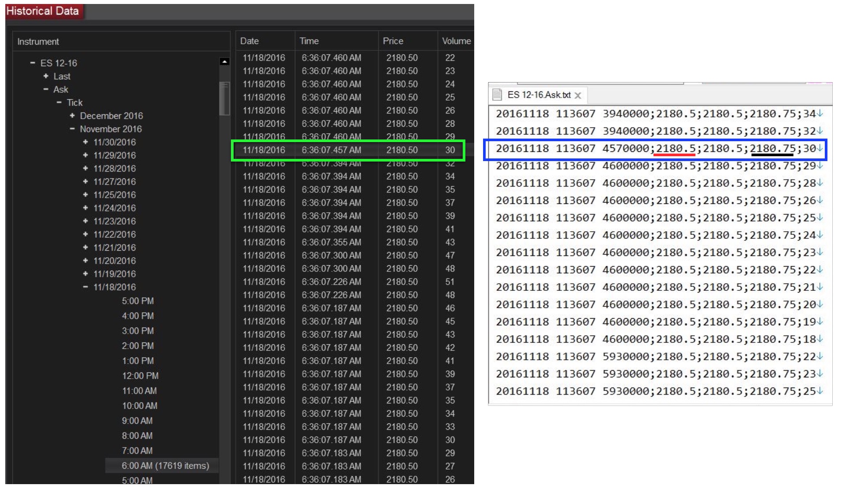Select 6:00 AM (17619 items) entry

point(165,466)
